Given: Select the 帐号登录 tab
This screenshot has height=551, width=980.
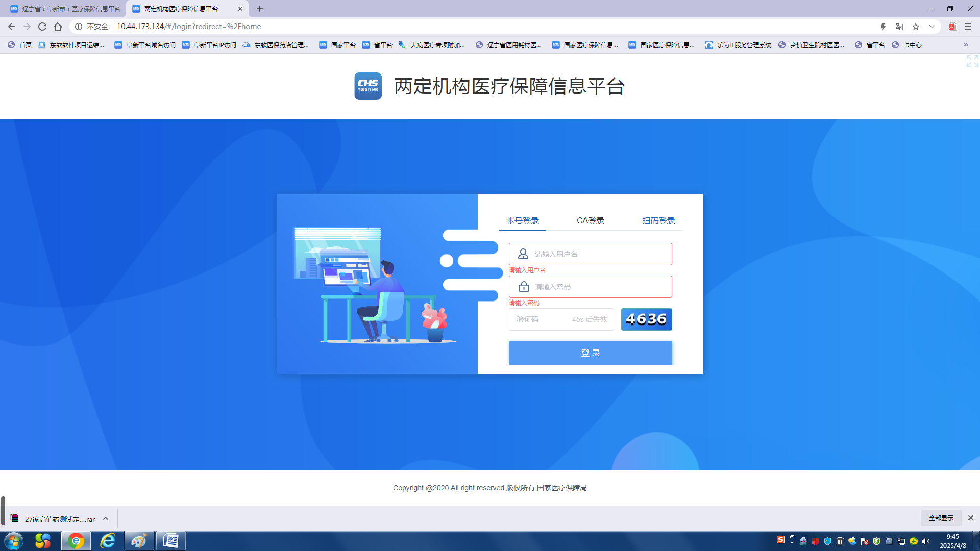Looking at the screenshot, I should [x=523, y=221].
